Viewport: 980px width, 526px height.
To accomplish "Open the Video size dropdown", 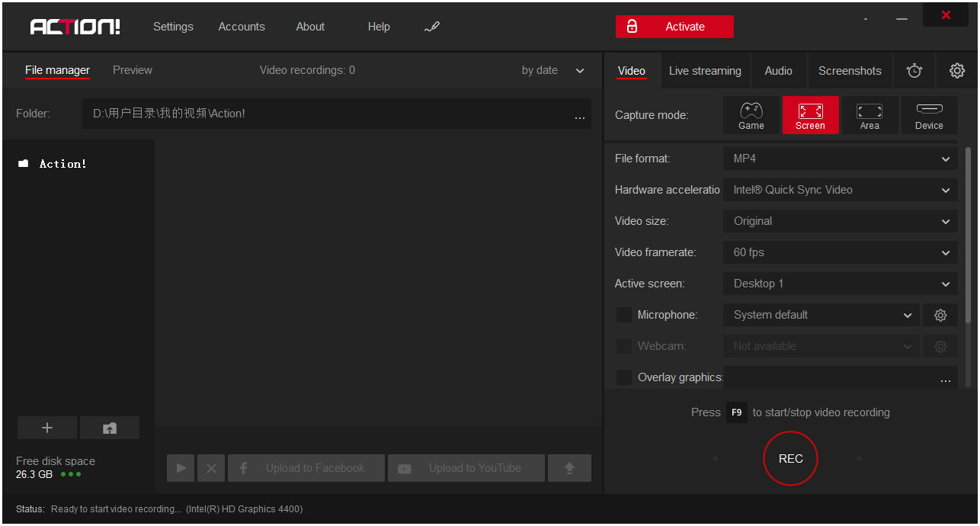I will [x=841, y=221].
